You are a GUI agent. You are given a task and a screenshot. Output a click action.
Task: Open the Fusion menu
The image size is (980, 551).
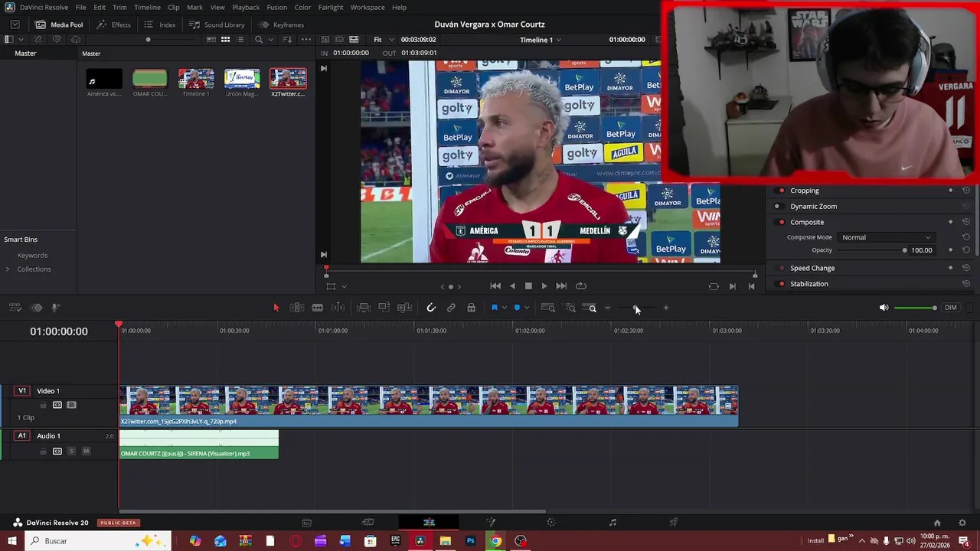(277, 8)
